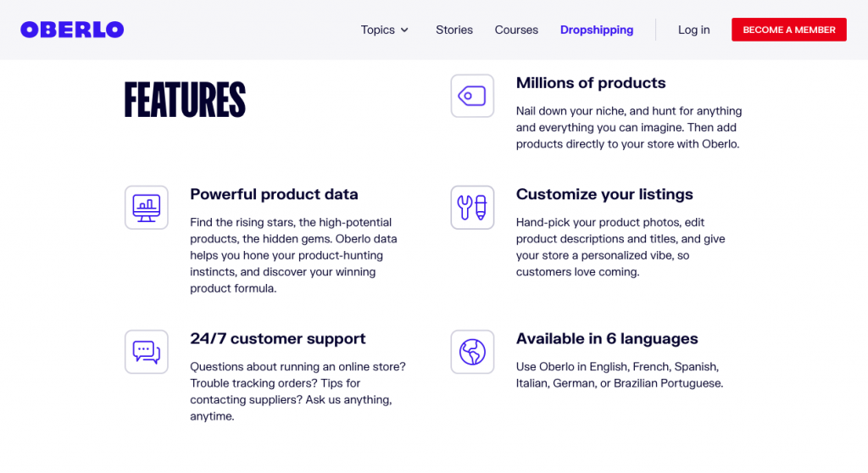The image size is (868, 473).
Task: Click the monitor chart icon for product data
Action: click(x=146, y=207)
